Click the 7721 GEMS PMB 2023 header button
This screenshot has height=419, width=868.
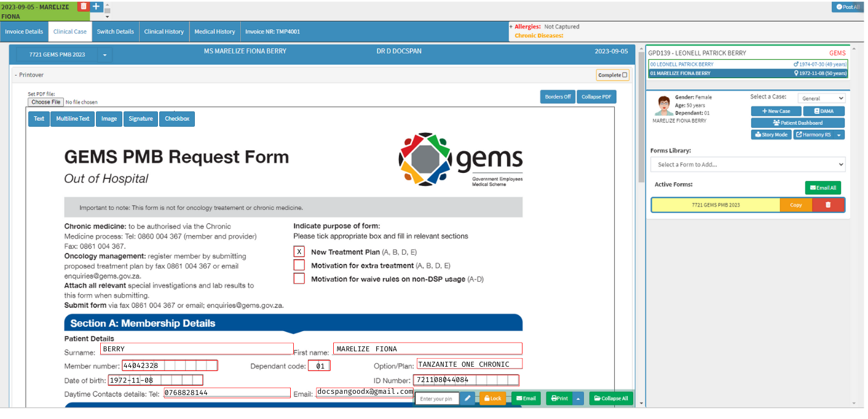click(57, 55)
